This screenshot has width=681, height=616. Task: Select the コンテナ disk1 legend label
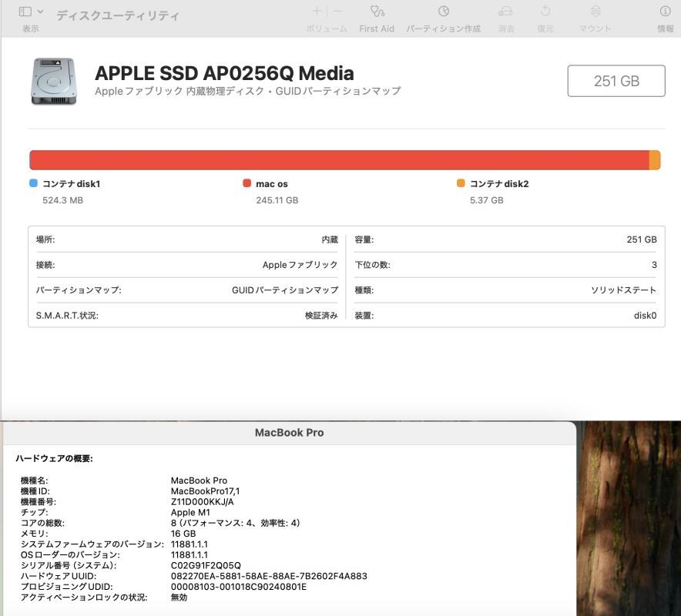(x=71, y=184)
